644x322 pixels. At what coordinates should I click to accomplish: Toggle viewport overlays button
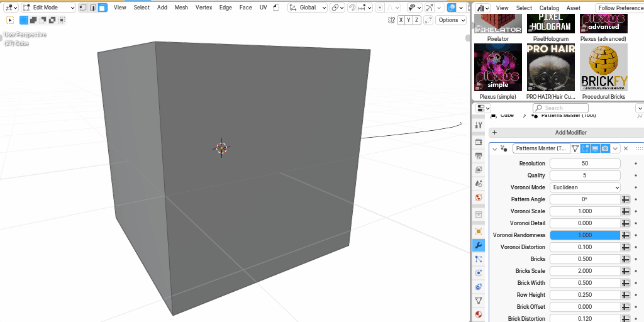[452, 8]
